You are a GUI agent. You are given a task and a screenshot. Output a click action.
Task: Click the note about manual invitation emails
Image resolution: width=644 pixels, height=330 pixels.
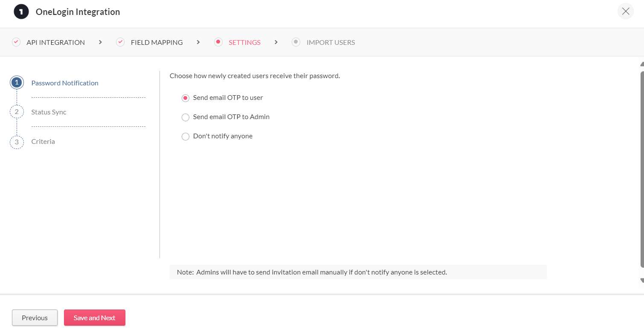pyautogui.click(x=358, y=272)
